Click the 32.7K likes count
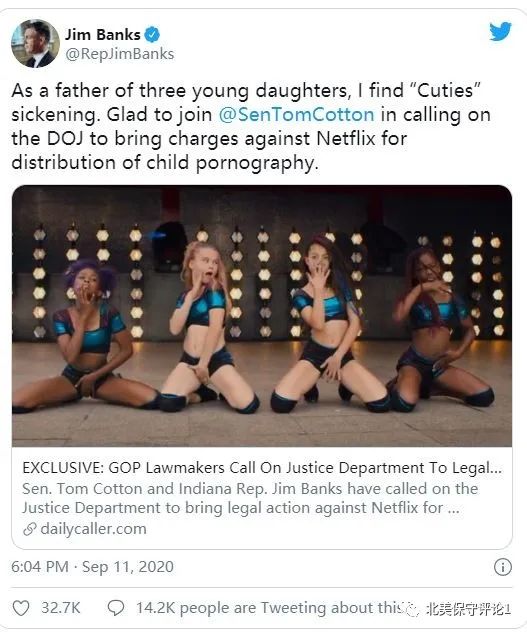Viewport: 527px width, 632px height. 60,608
